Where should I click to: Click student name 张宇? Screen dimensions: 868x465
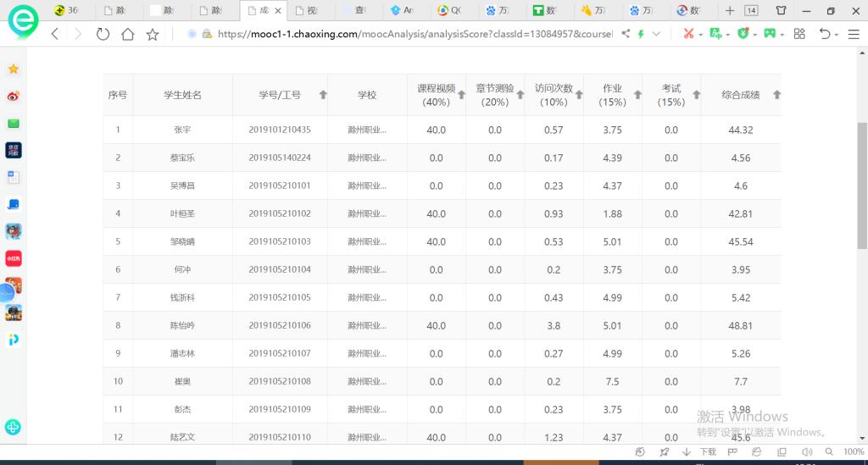(x=182, y=130)
